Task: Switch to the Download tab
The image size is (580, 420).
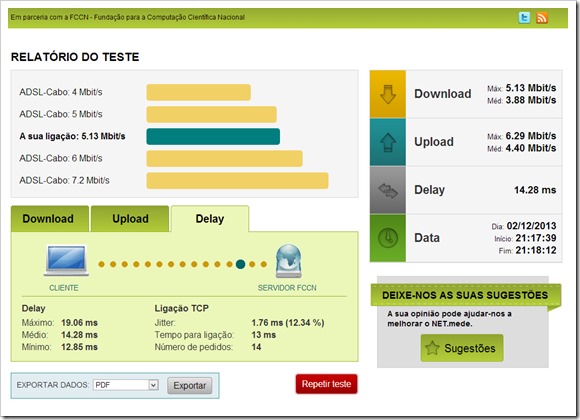Action: point(50,219)
